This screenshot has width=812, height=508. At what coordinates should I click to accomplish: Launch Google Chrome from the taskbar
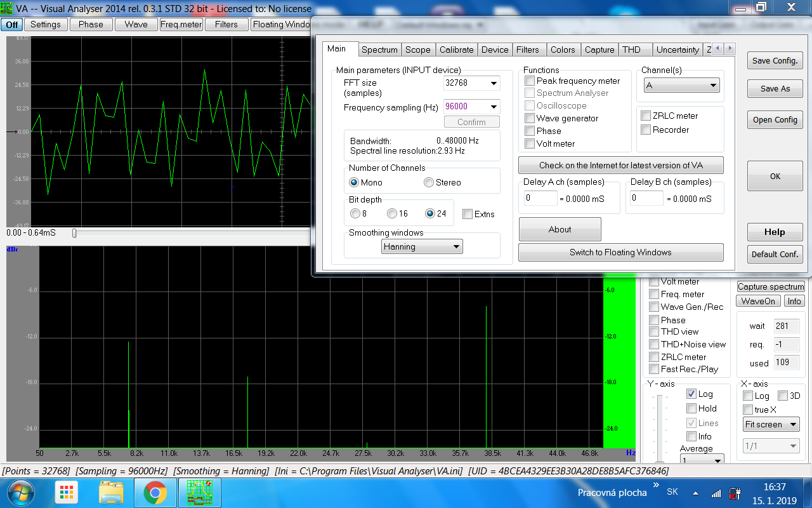point(155,493)
